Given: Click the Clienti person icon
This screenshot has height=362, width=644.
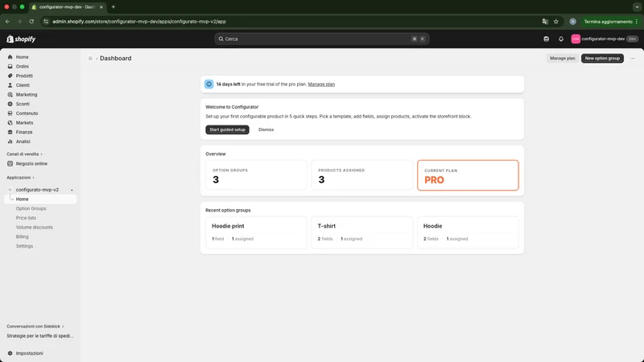Looking at the screenshot, I should pyautogui.click(x=10, y=85).
